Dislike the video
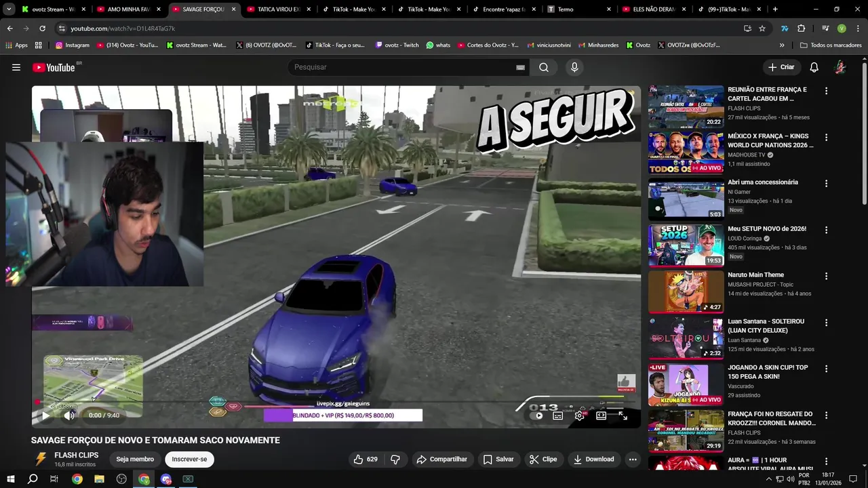 point(395,459)
